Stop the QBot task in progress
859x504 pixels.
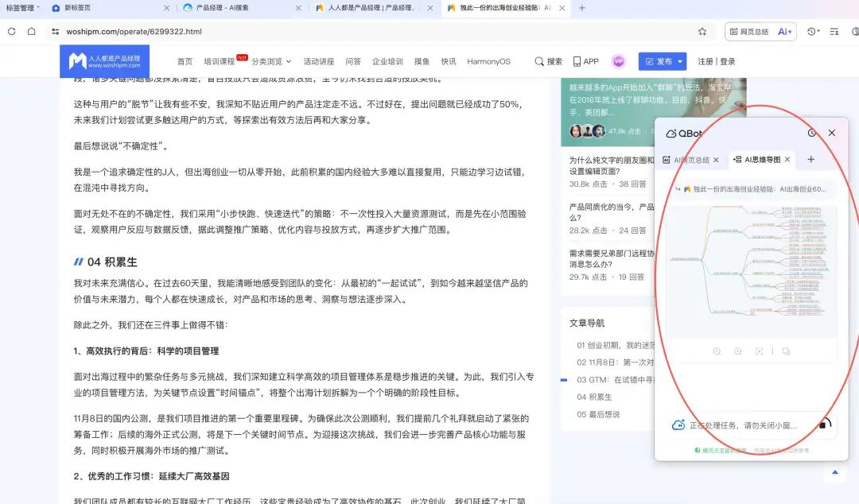point(822,425)
